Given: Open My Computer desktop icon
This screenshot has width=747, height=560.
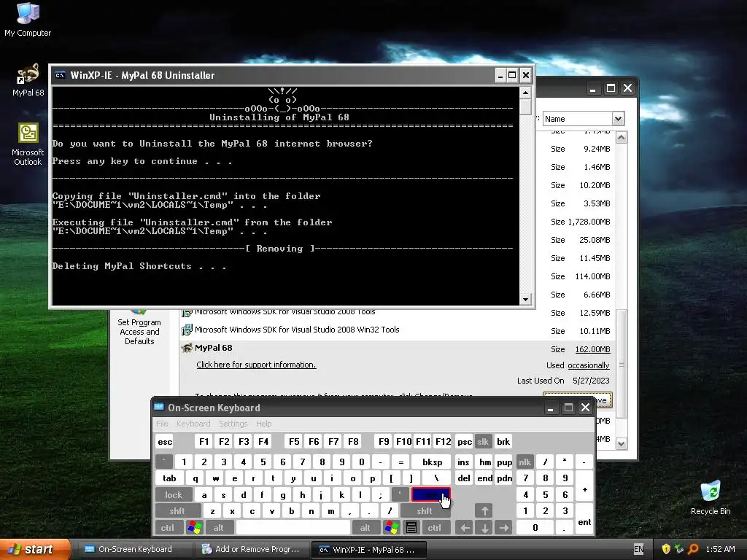Looking at the screenshot, I should coord(28,19).
